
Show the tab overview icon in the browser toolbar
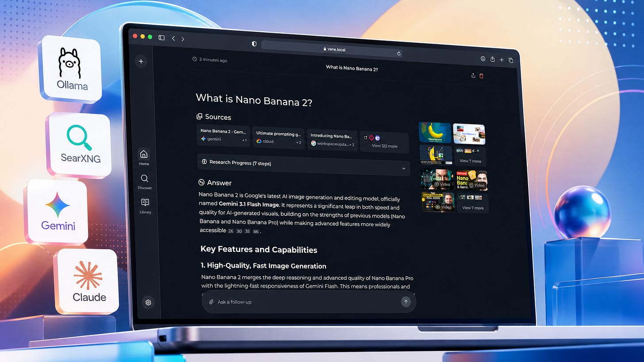pos(511,60)
